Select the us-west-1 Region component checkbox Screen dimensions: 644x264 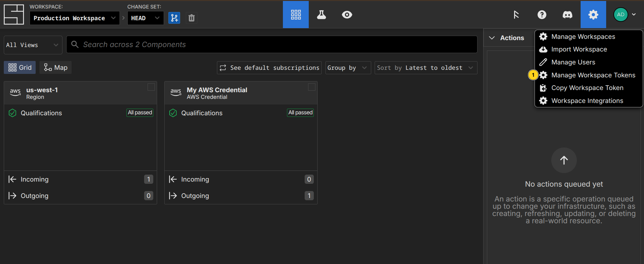pos(151,87)
